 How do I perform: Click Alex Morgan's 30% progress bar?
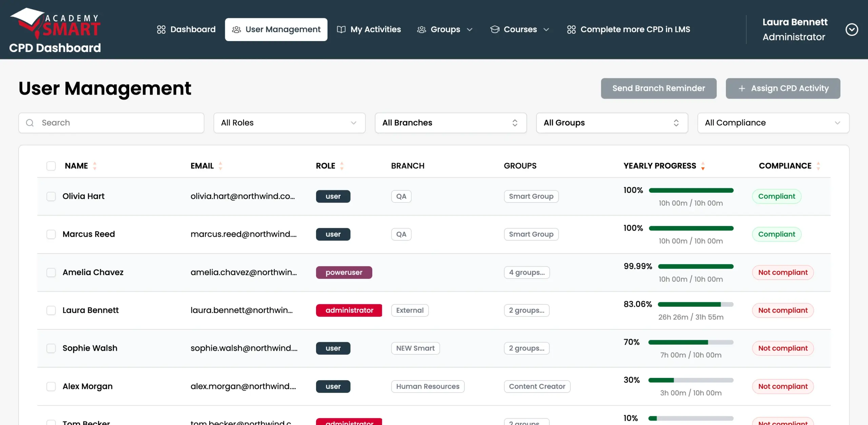tap(691, 380)
